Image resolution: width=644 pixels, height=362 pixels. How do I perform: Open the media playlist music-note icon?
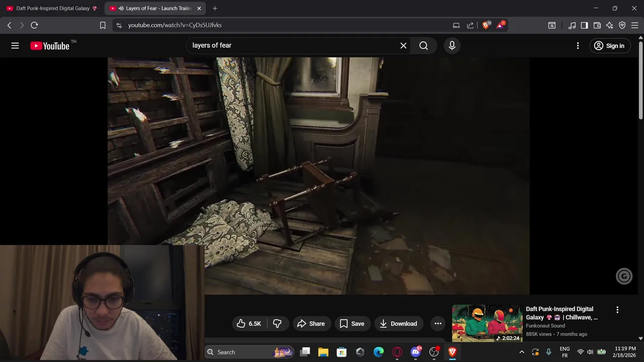[x=572, y=25]
